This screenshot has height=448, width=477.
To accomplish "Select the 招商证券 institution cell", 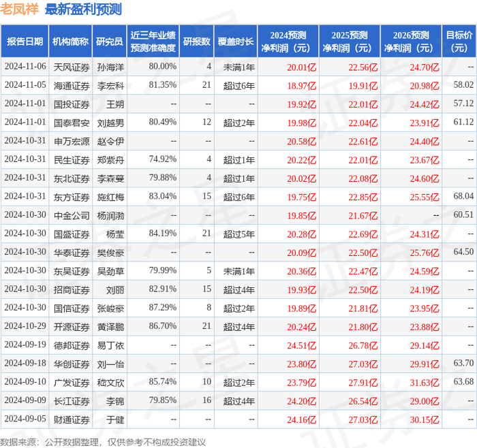I will (72, 289).
